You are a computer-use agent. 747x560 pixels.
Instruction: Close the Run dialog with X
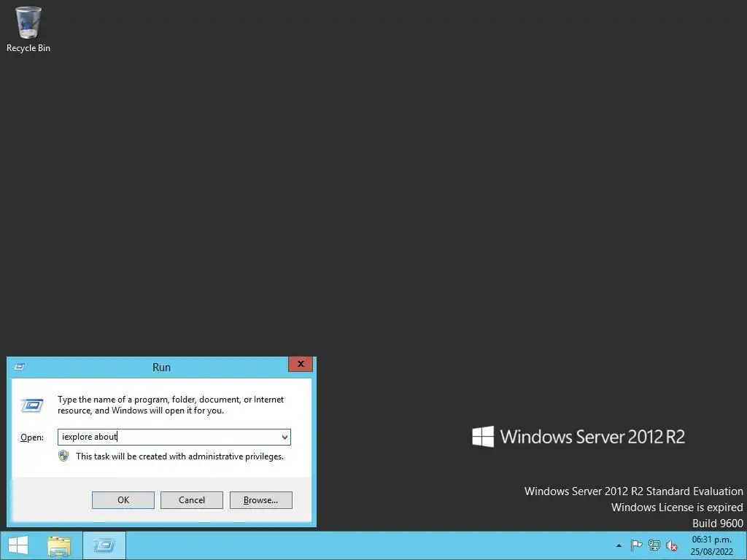301,365
